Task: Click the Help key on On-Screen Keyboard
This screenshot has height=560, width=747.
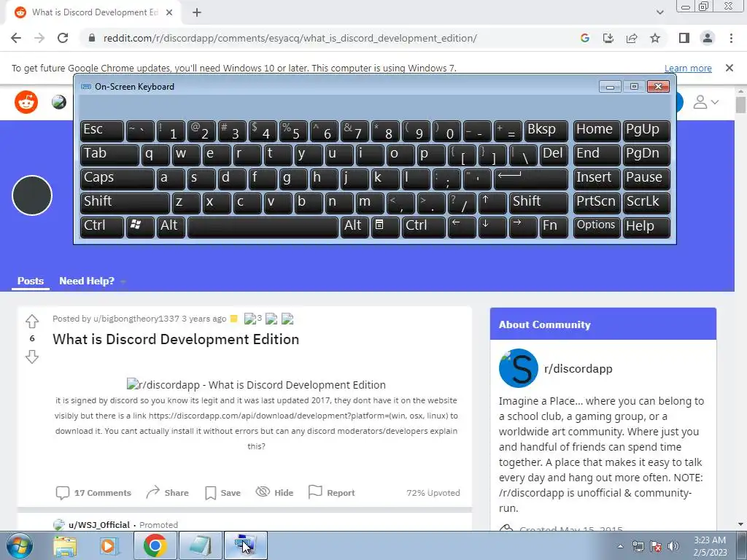Action: [646, 227]
